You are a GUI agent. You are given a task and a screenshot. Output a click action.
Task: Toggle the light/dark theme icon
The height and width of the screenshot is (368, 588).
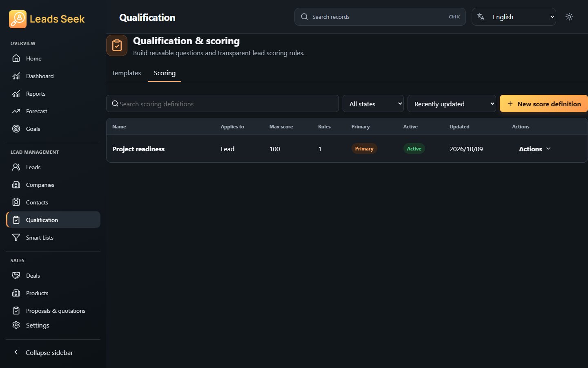tap(569, 17)
